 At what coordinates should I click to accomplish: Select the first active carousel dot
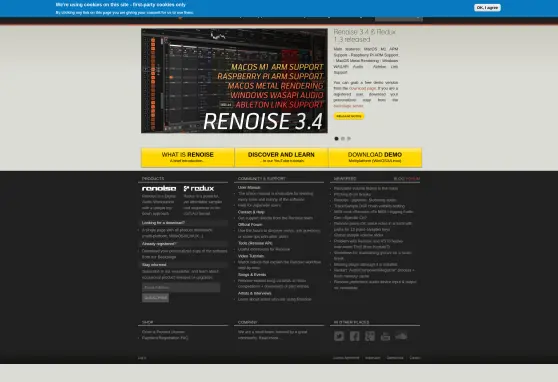336,138
